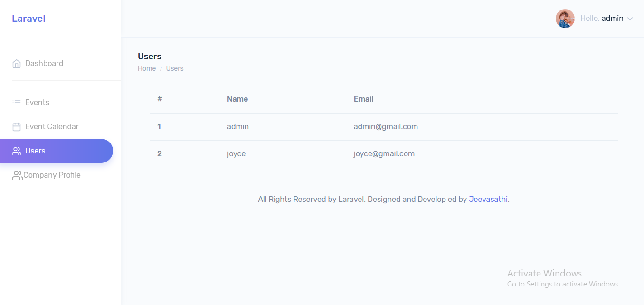The height and width of the screenshot is (305, 644).
Task: Click the joyce name cell
Action: tap(236, 154)
